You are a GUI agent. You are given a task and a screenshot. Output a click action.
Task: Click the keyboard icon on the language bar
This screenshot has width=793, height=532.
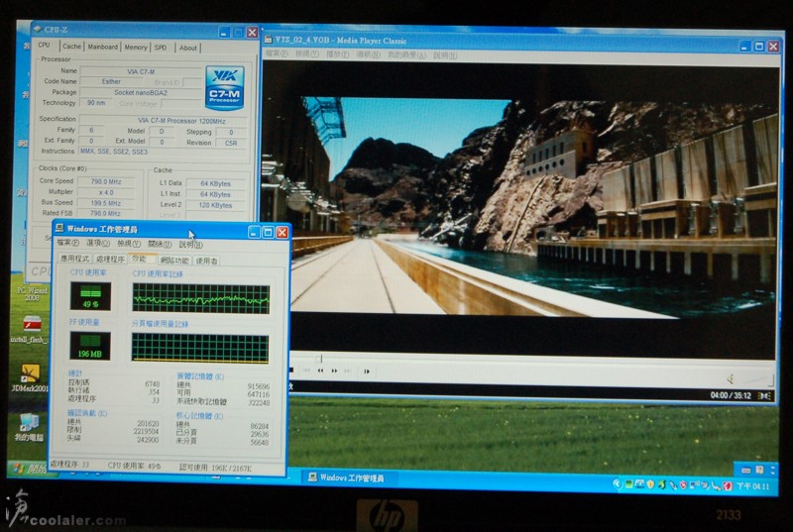click(x=746, y=471)
